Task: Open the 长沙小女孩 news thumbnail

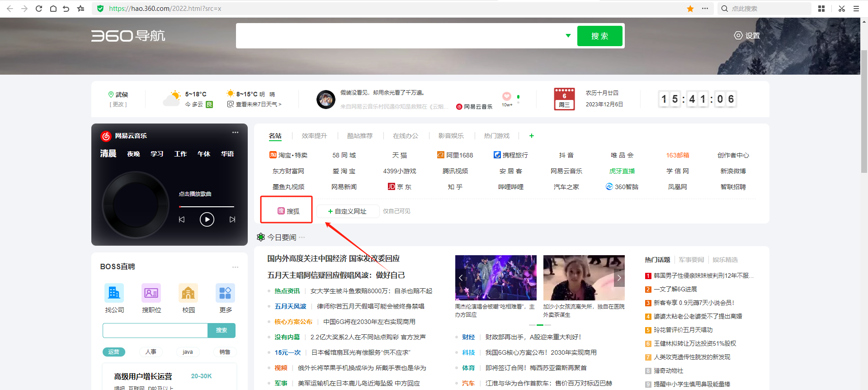Action: click(584, 278)
